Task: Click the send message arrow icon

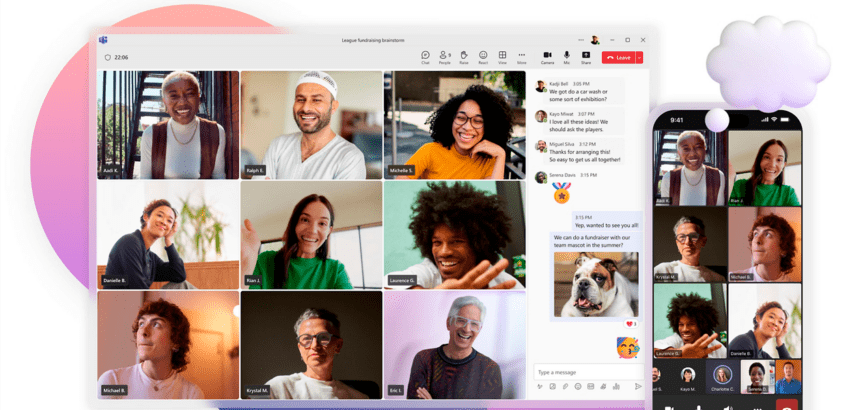Action: pos(638,386)
